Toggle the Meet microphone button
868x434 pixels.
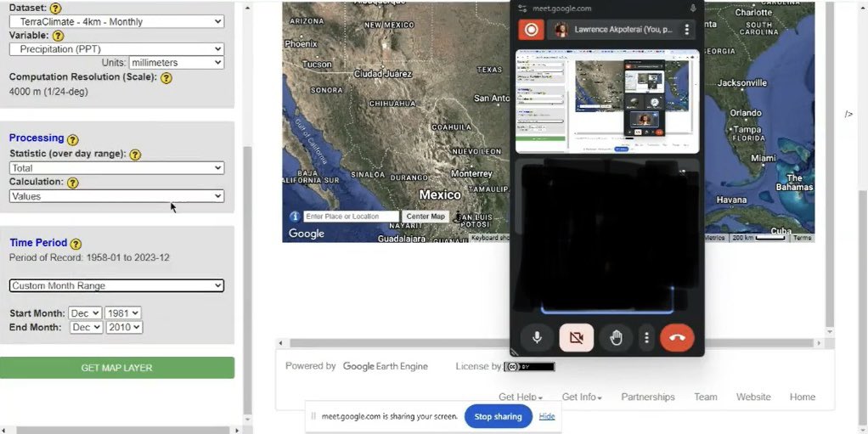click(x=537, y=338)
